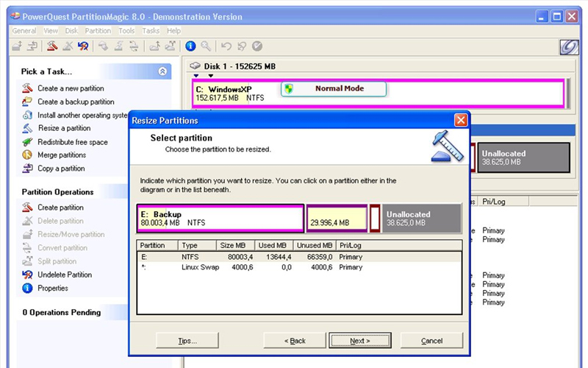Open the General menu
The width and height of the screenshot is (588, 368).
point(24,31)
